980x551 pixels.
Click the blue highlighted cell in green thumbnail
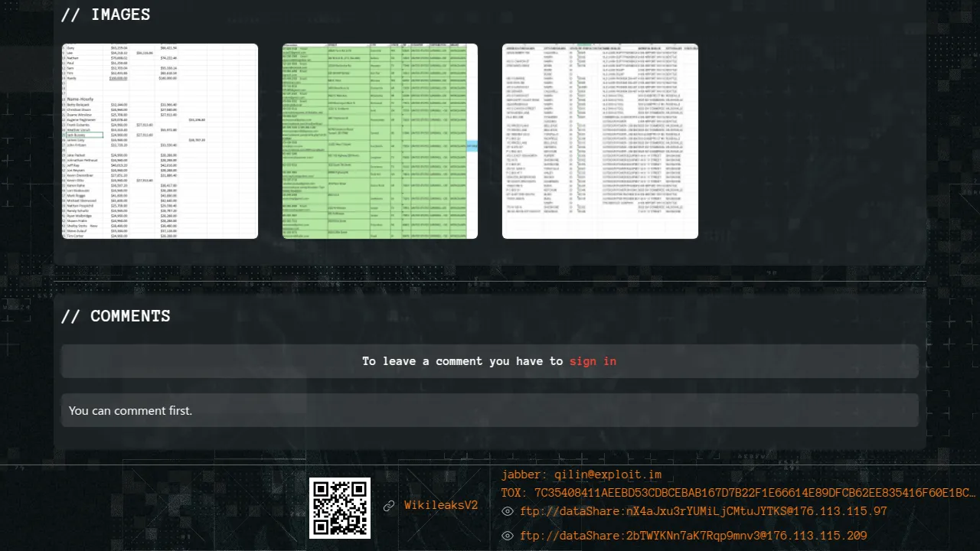pos(472,145)
